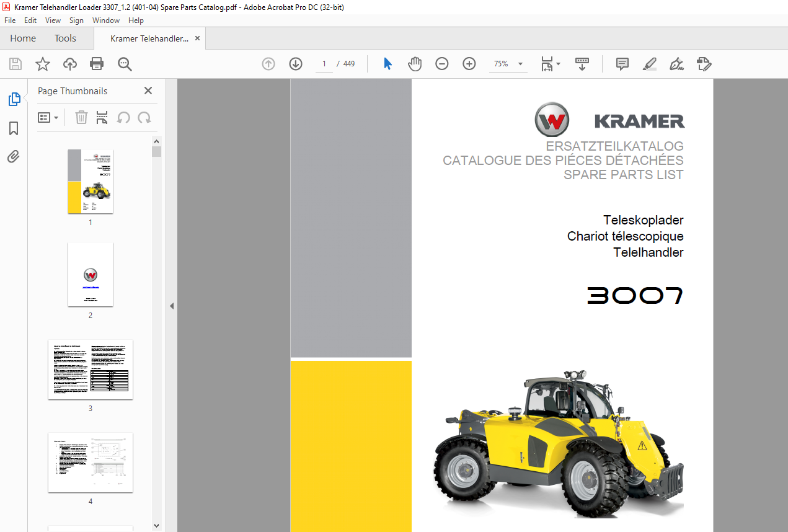The width and height of the screenshot is (788, 532).
Task: Click the Page Thumbnails panel title
Action: tap(73, 91)
